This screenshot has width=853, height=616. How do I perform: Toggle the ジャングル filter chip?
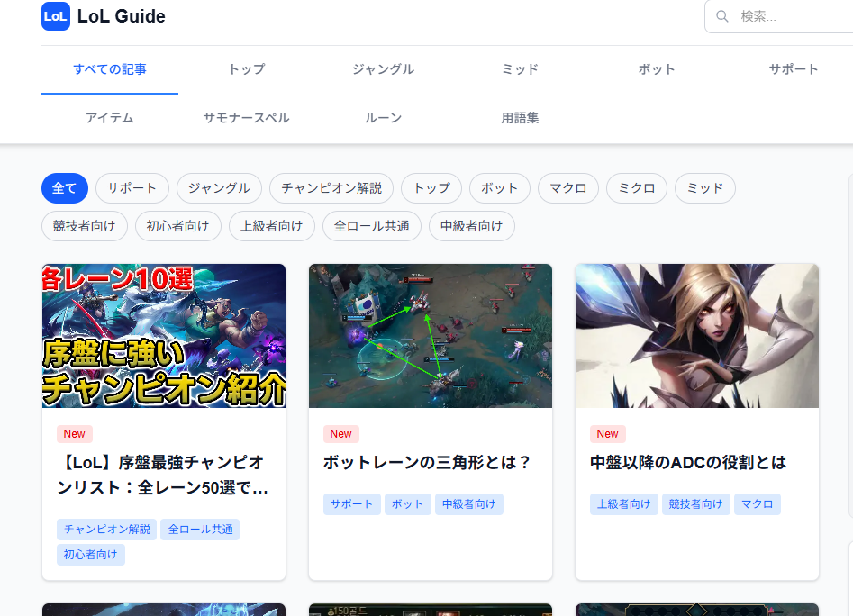point(219,188)
